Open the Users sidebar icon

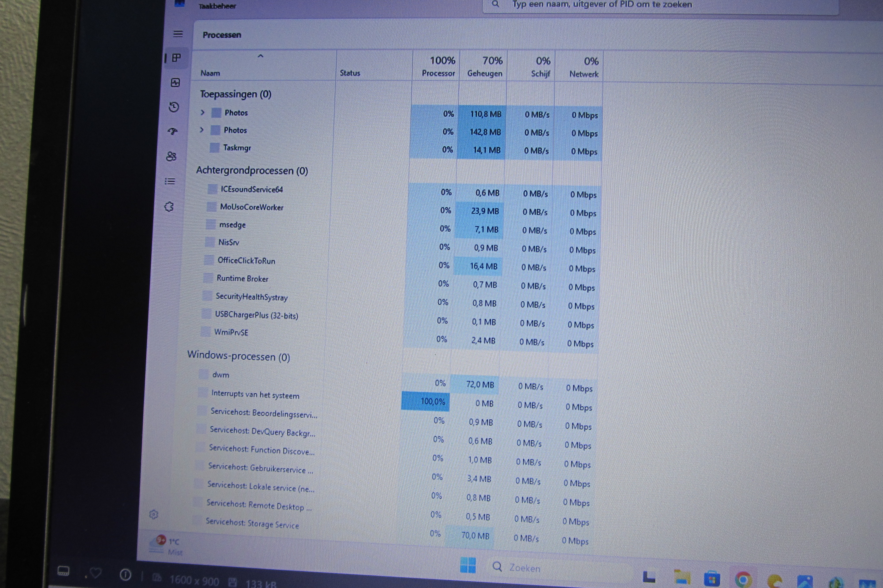pos(171,156)
